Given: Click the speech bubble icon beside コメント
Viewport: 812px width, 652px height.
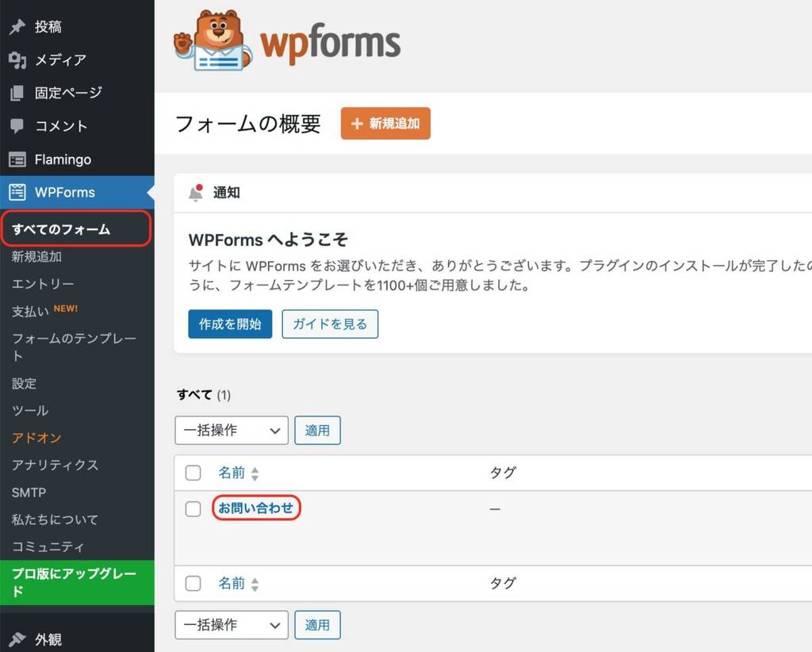Looking at the screenshot, I should [x=17, y=126].
